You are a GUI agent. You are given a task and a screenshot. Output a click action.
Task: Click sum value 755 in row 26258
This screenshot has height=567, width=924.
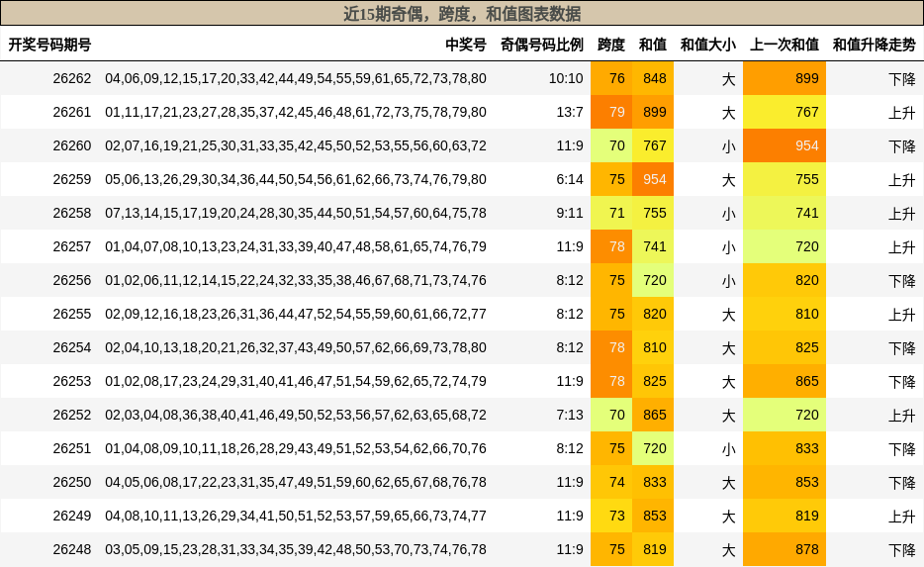pos(653,213)
